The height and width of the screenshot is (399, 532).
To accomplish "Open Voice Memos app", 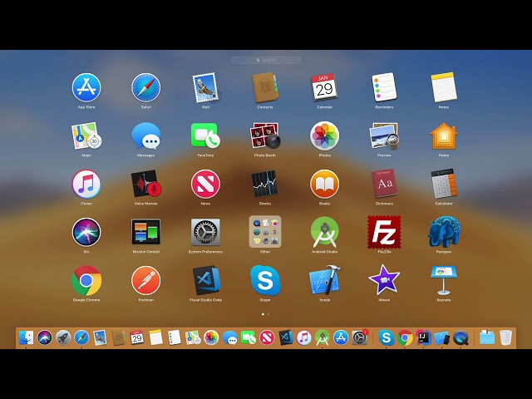I will [x=146, y=184].
